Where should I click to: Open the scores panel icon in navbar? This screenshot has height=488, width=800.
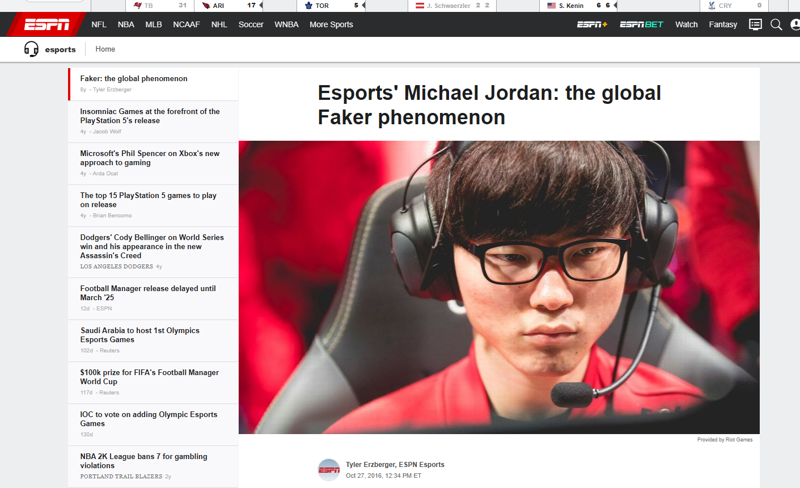pos(755,25)
